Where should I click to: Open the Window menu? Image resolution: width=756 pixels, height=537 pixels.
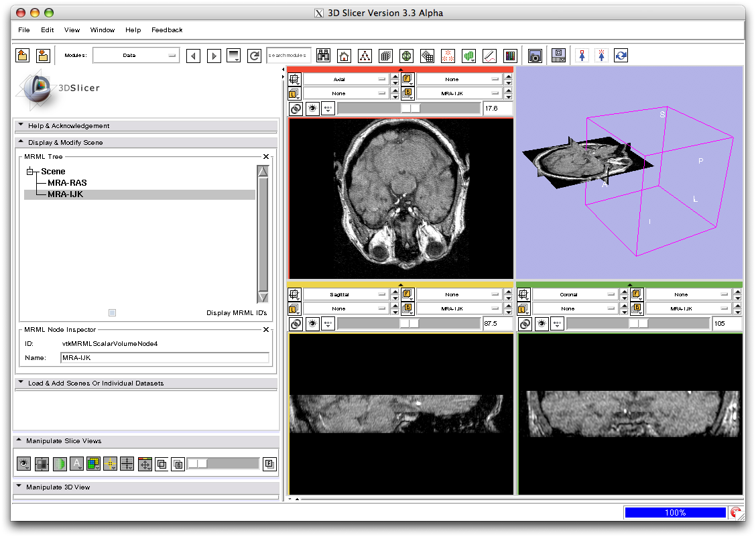pyautogui.click(x=103, y=30)
